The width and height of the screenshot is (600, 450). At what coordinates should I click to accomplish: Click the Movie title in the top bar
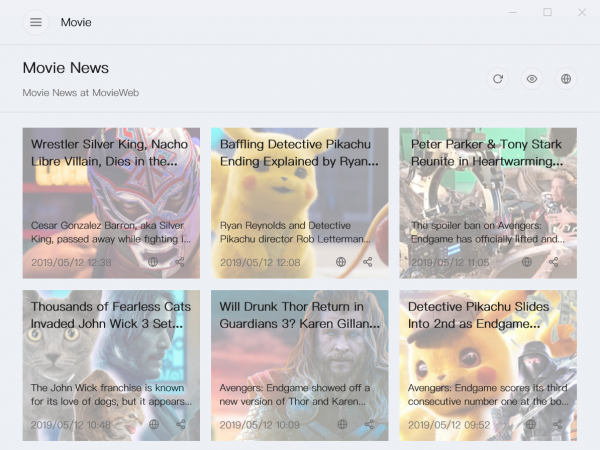(76, 22)
